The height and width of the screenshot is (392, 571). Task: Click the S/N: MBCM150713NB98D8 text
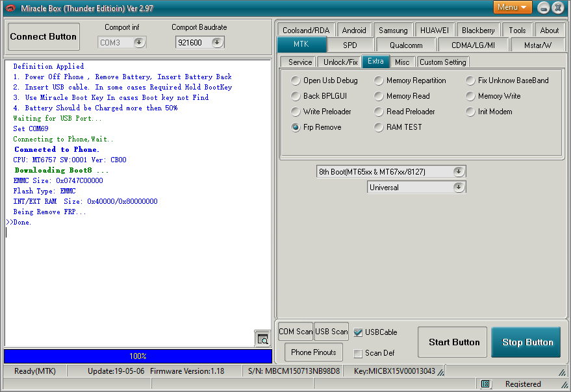(x=294, y=371)
